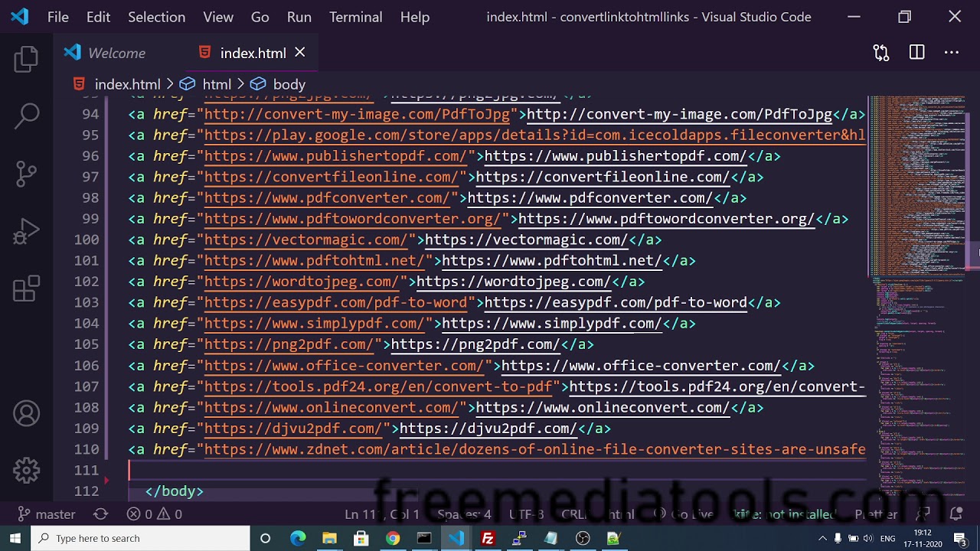Switch to the Welcome tab
Screen dimensions: 980x551
[116, 53]
